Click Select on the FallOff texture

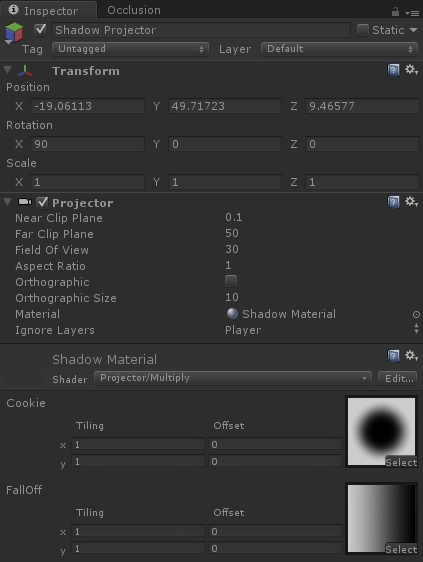[x=401, y=549]
